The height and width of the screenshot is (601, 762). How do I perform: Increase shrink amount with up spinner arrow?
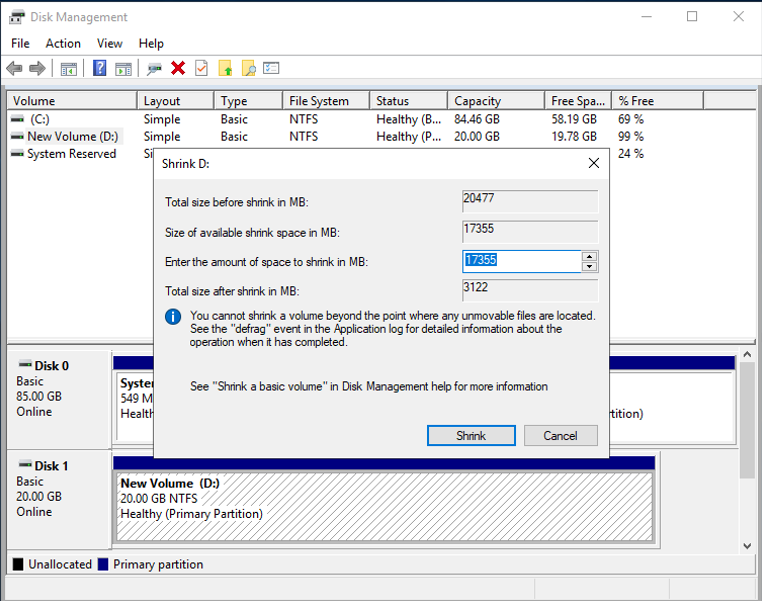coord(589,256)
